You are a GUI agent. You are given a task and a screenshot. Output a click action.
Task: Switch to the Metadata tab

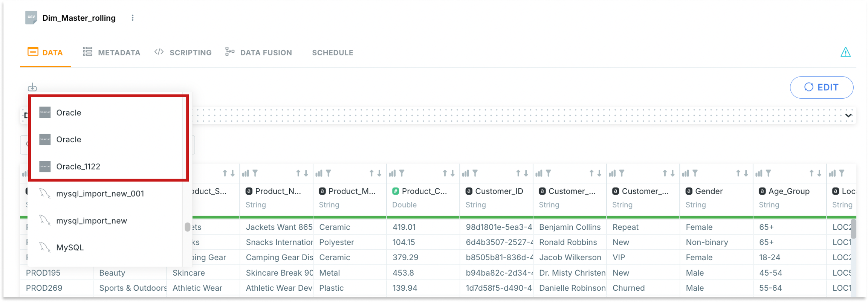click(x=112, y=53)
